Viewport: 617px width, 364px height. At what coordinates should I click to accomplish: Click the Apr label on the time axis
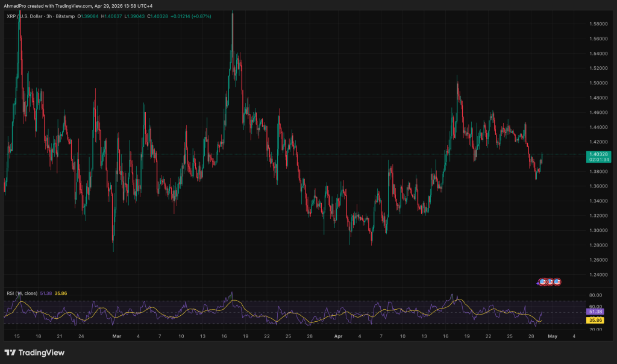pyautogui.click(x=338, y=336)
